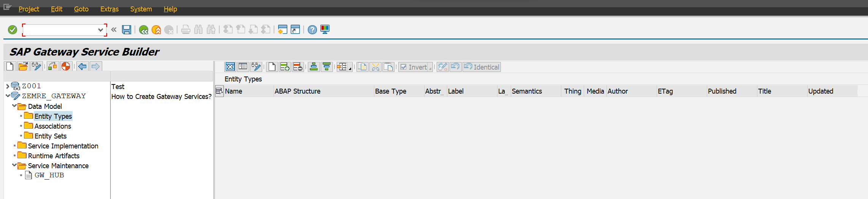868x199 pixels.
Task: Click the Generate Shortcut icon
Action: coord(295,30)
